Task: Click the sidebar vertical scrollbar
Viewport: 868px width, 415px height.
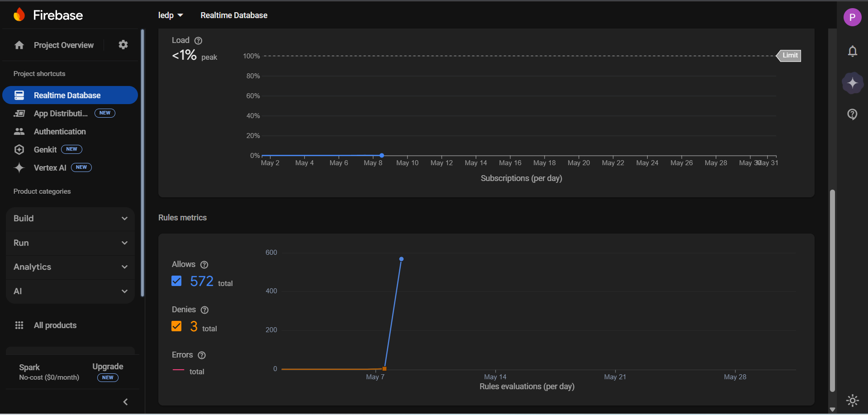Action: click(x=142, y=163)
